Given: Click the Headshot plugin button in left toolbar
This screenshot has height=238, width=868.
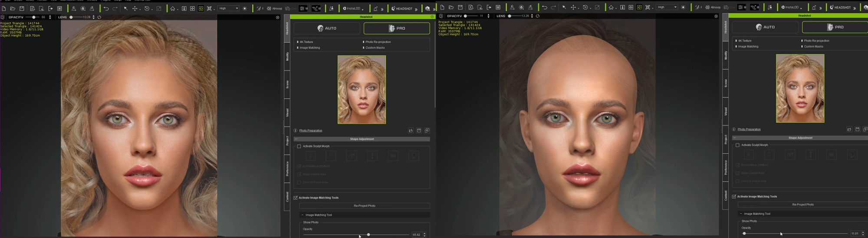Looking at the screenshot, I should pyautogui.click(x=402, y=9).
